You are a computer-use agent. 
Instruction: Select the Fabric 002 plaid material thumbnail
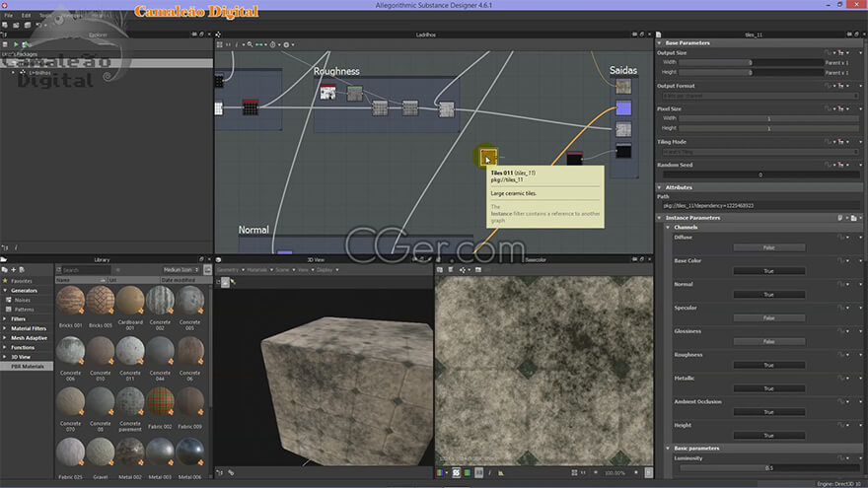point(160,401)
